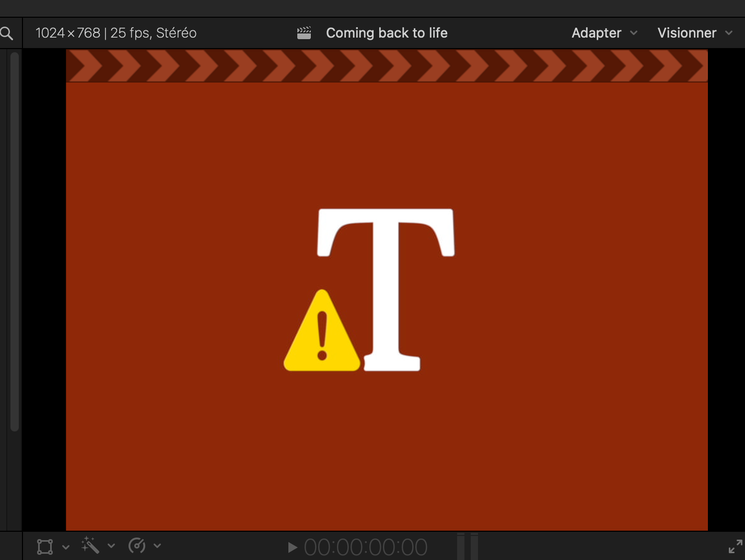Open the Adapter zoom dropdown
745x560 pixels.
click(604, 33)
